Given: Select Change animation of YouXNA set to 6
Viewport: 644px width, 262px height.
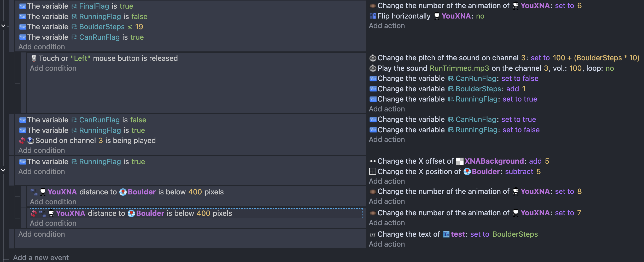Looking at the screenshot, I should [x=475, y=6].
